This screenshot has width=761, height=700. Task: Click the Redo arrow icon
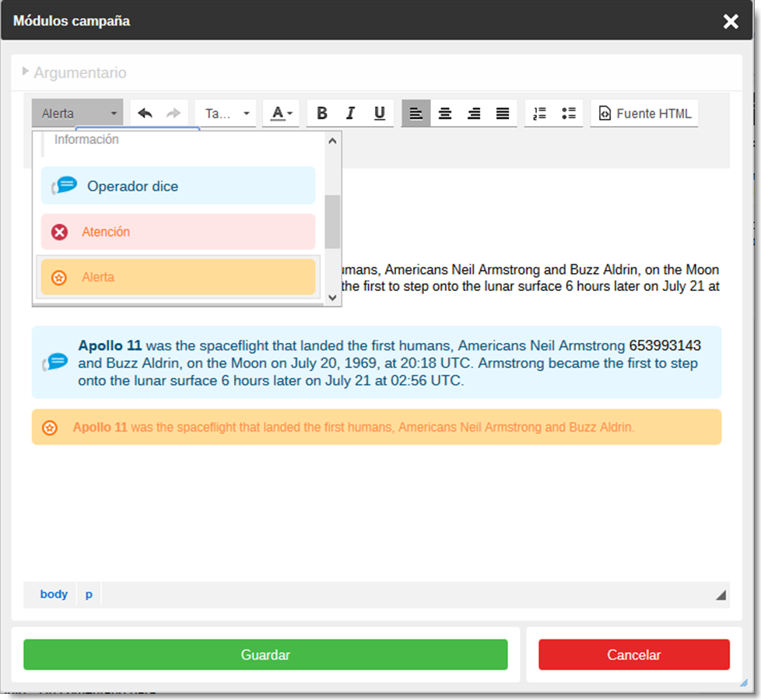pyautogui.click(x=173, y=114)
